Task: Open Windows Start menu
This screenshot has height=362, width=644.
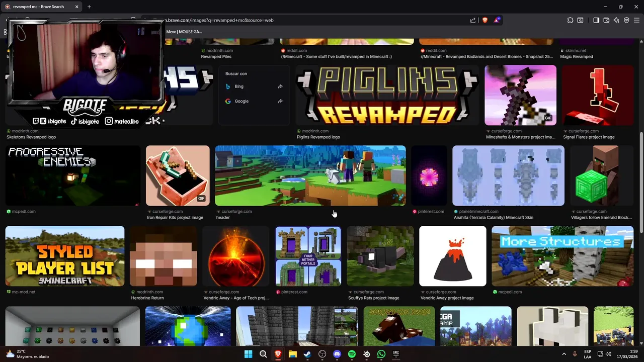Action: pyautogui.click(x=248, y=354)
